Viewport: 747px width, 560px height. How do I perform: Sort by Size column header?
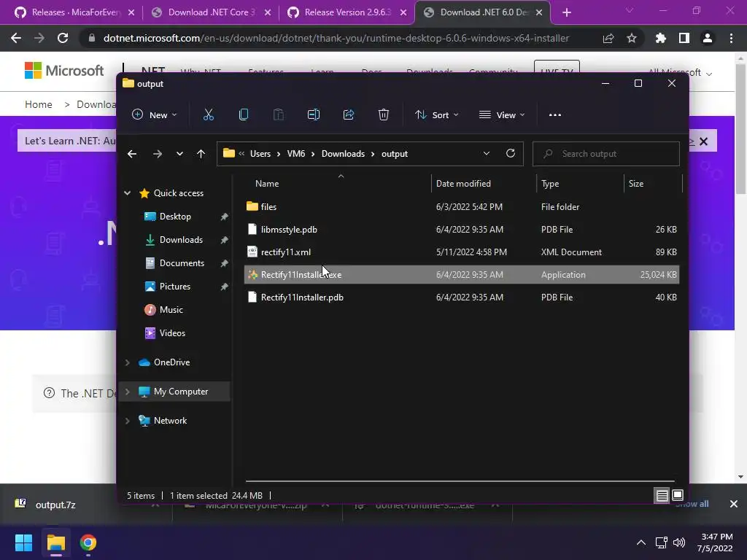[x=635, y=183]
